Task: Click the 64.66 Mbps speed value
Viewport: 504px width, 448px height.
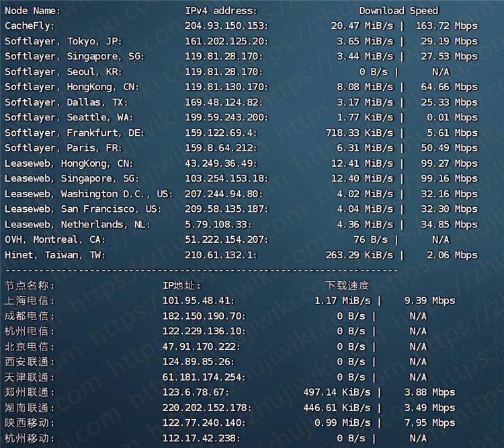Action: click(x=450, y=87)
